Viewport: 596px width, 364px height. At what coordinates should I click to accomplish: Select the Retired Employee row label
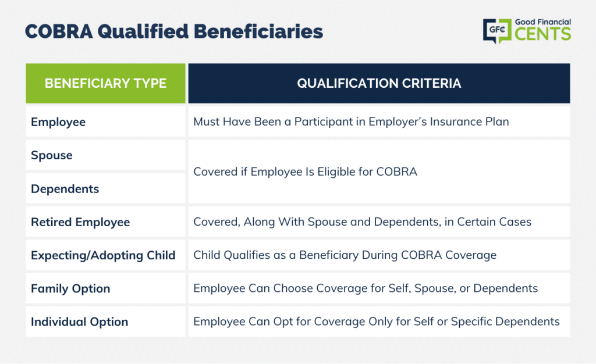click(x=80, y=222)
